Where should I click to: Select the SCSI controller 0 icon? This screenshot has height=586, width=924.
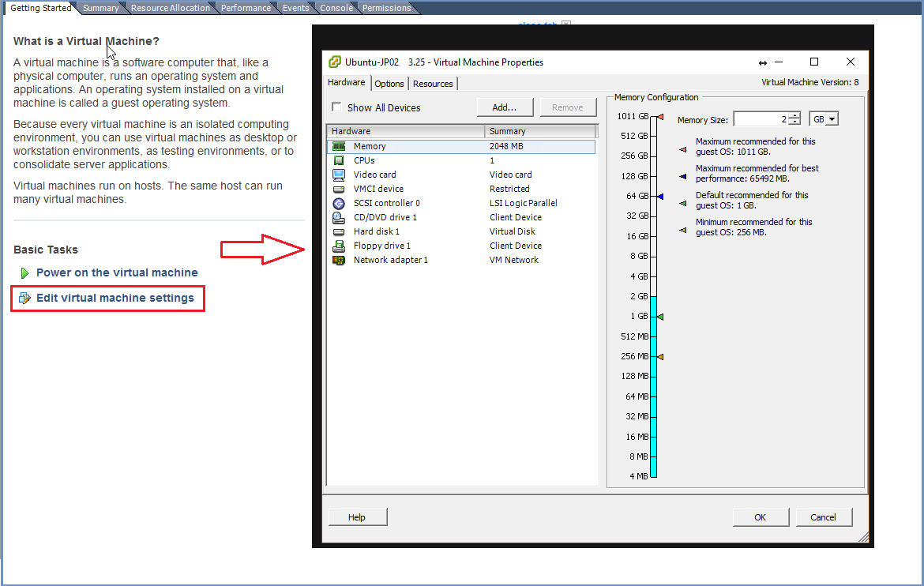(338, 204)
